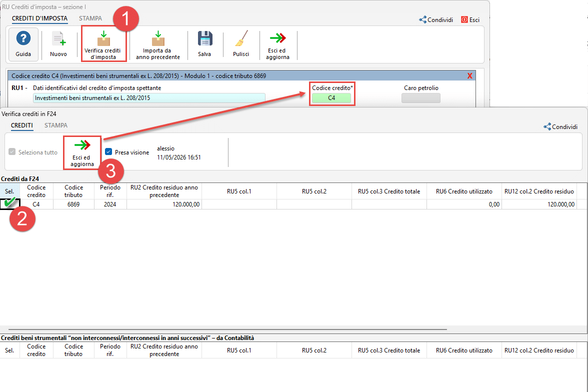Click the red Esci button

[x=470, y=20]
